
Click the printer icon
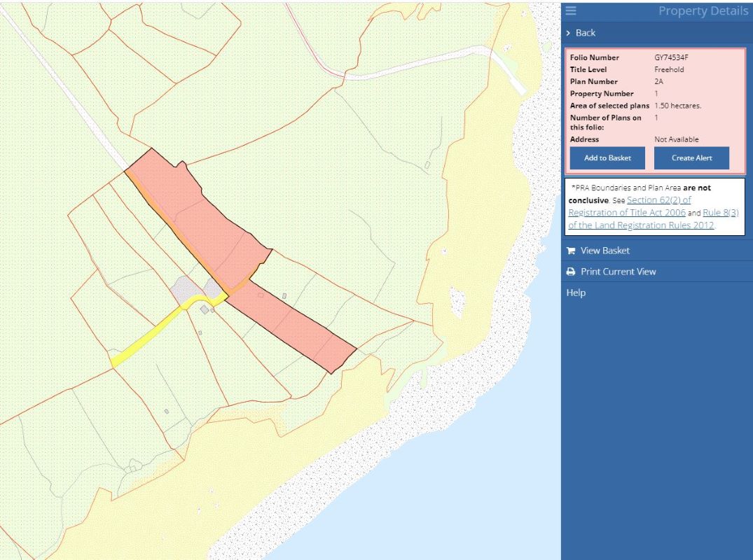tap(571, 272)
